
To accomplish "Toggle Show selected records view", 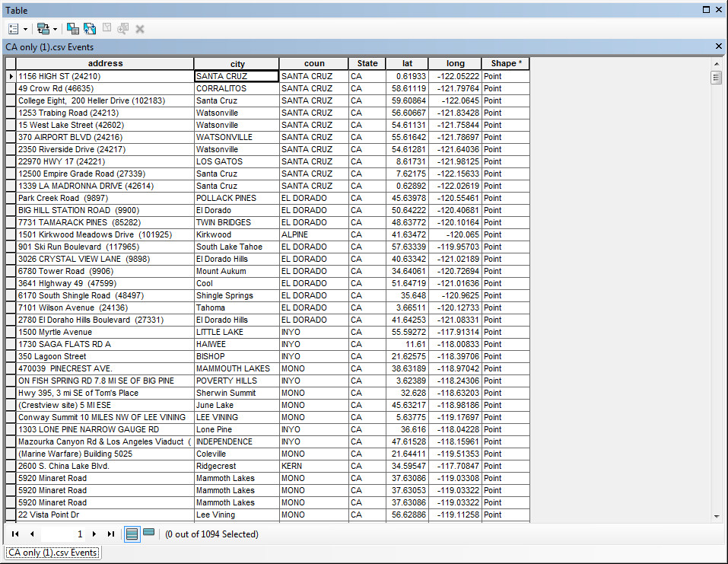I will click(x=148, y=532).
